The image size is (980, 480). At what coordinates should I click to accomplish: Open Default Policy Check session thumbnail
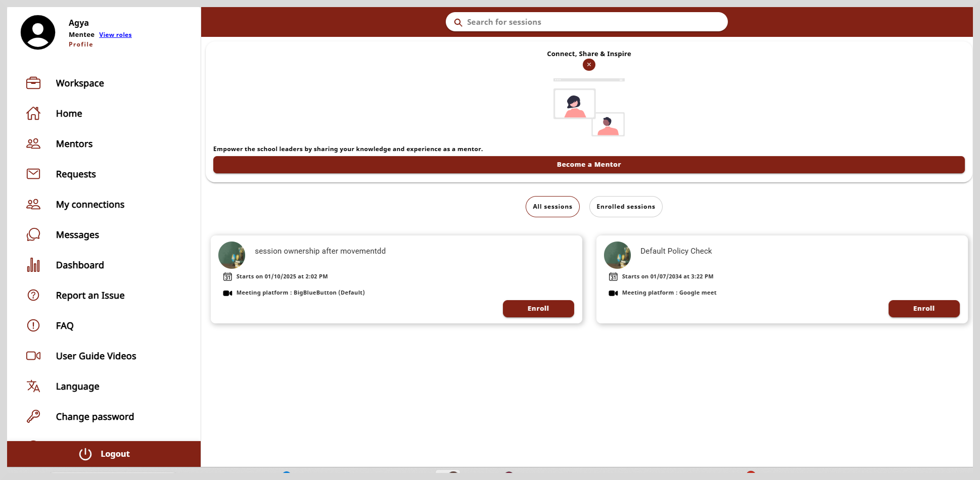click(x=617, y=255)
